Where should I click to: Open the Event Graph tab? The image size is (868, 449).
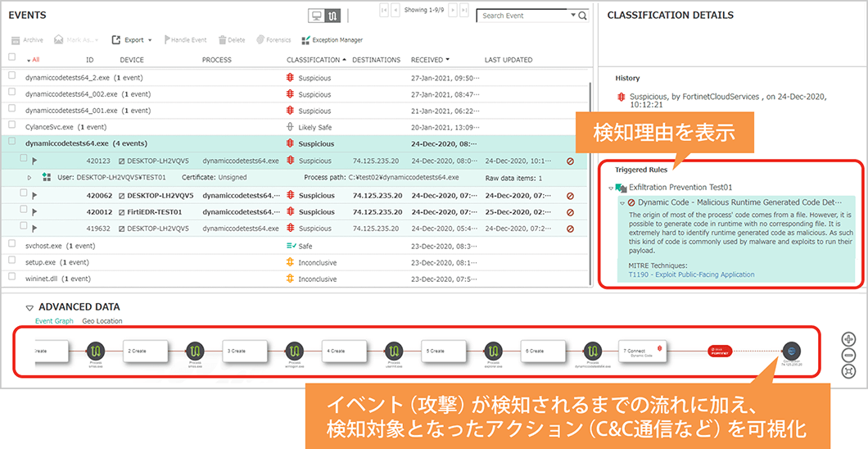[54, 321]
